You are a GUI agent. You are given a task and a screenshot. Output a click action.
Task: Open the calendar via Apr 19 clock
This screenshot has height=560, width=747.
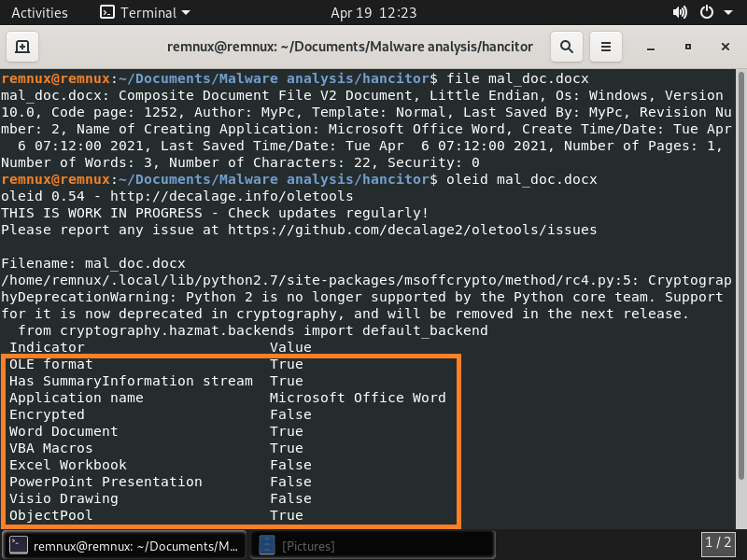[x=373, y=13]
